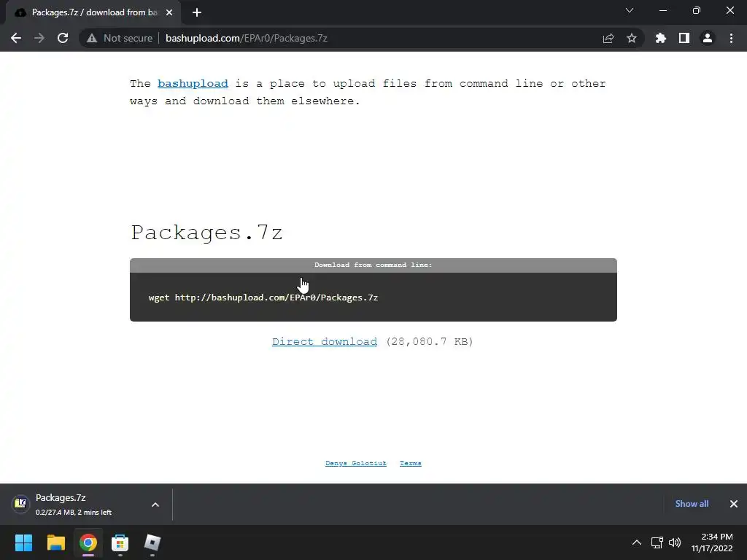Open Denys Golotiuk footer link
The image size is (747, 560).
pos(356,463)
